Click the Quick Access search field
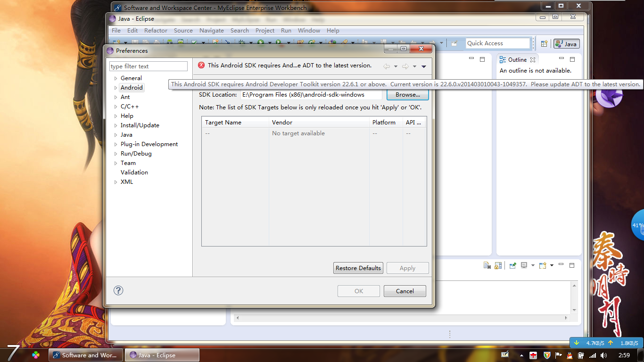The height and width of the screenshot is (362, 644). (498, 43)
